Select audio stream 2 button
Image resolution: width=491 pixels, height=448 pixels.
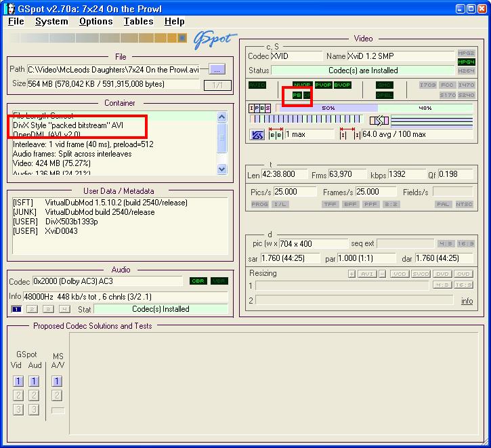(x=32, y=309)
